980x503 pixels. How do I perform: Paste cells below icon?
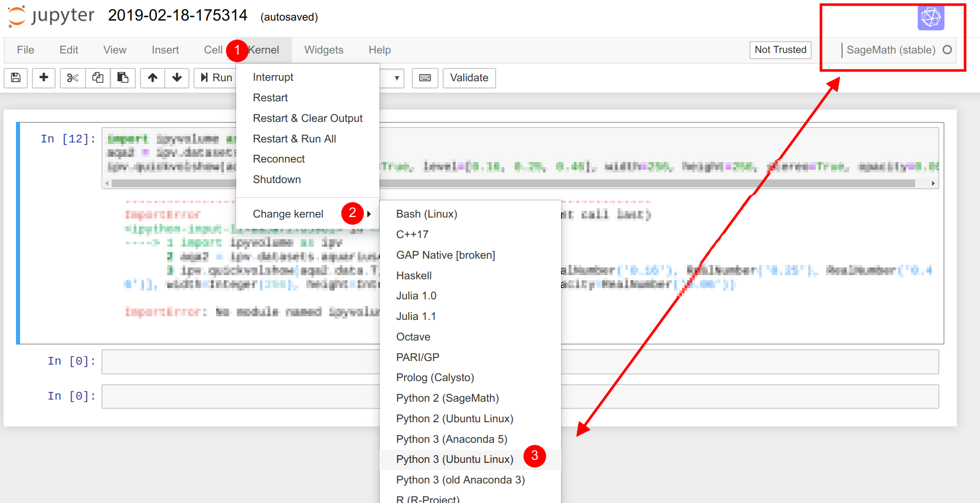point(122,78)
